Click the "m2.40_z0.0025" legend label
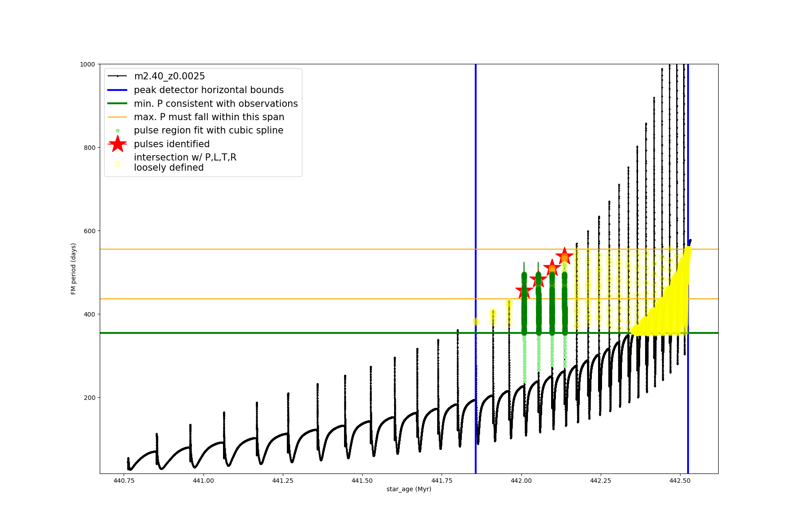This screenshot has height=532, width=798. coord(169,76)
